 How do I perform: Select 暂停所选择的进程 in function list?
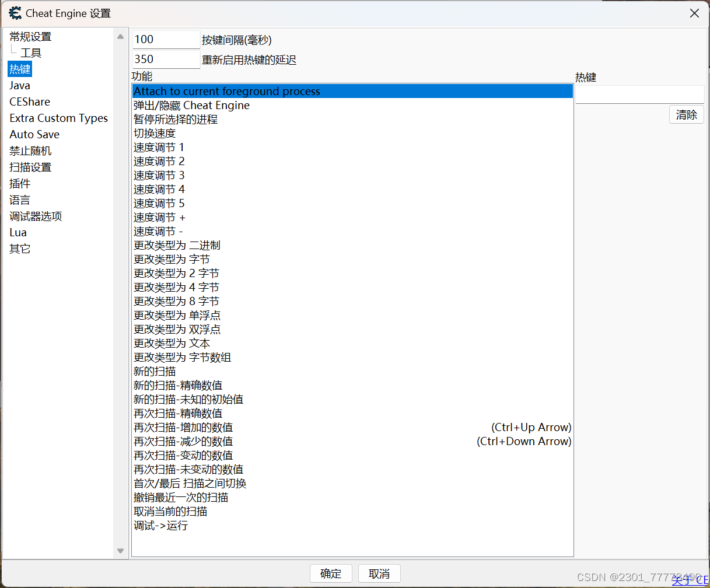pos(352,120)
